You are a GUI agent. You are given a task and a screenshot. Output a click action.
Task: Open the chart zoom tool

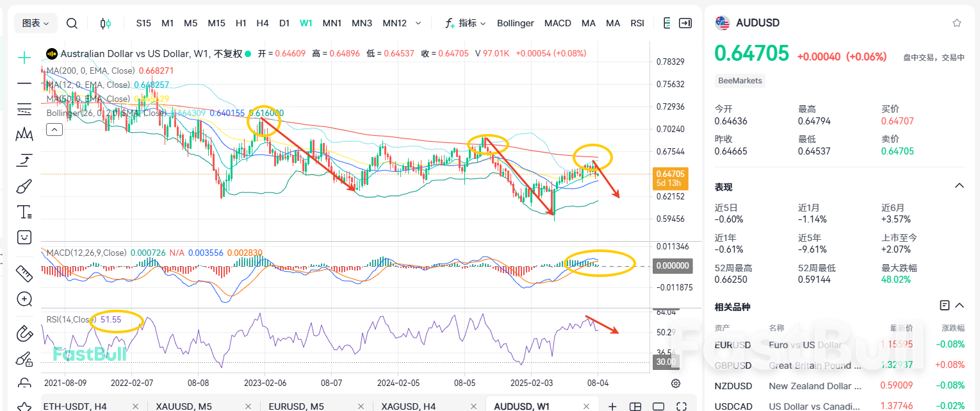click(x=24, y=299)
